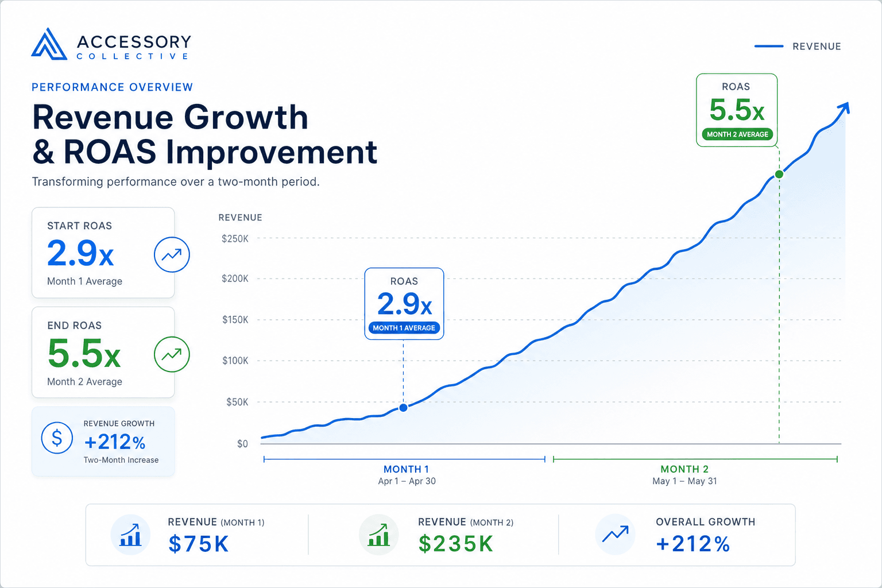Click the Revenue legend line swatch
The width and height of the screenshot is (882, 588).
[x=769, y=47]
